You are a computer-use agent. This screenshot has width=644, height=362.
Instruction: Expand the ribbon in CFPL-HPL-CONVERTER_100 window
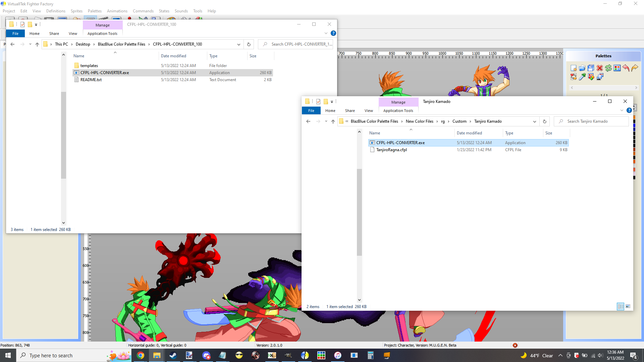326,33
